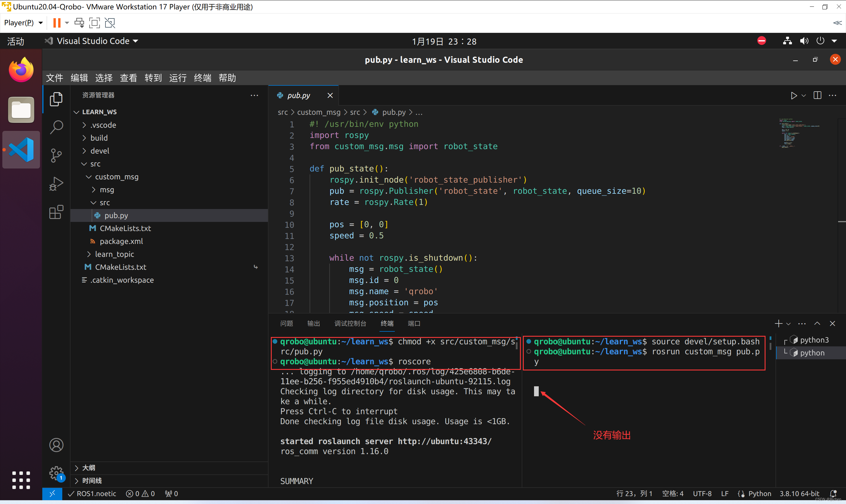The height and width of the screenshot is (504, 846).
Task: Open the Accounts menu icon
Action: (56, 445)
